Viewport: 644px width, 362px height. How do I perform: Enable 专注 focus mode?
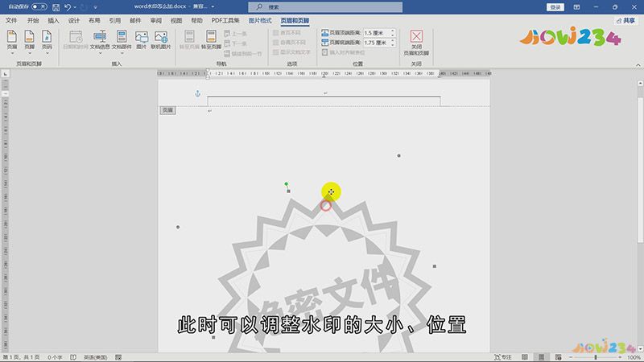pos(503,357)
